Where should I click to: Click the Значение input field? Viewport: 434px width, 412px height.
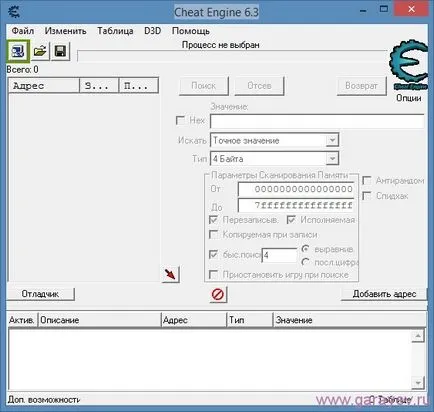[x=317, y=121]
